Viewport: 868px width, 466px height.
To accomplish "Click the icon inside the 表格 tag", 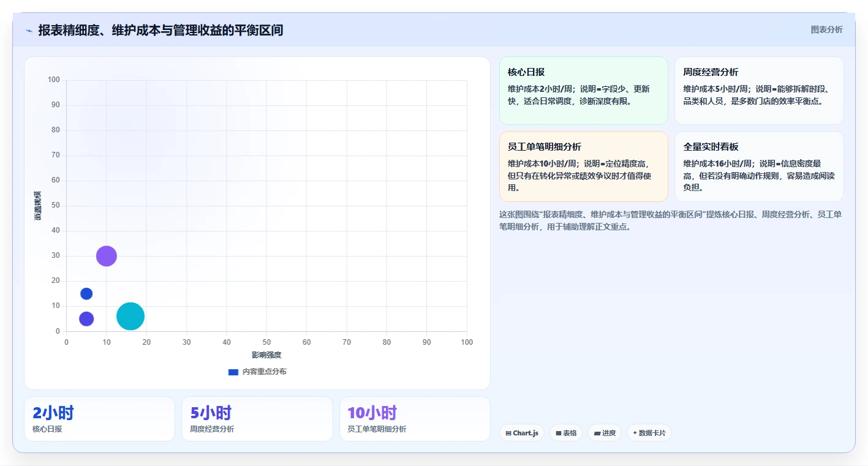I will [x=559, y=434].
